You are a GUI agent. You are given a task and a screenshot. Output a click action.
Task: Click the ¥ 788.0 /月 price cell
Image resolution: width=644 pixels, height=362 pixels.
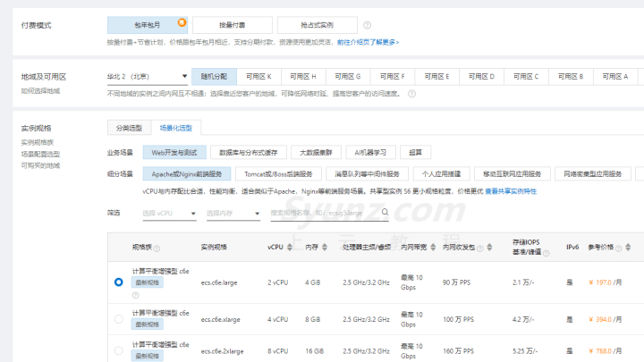coord(605,351)
